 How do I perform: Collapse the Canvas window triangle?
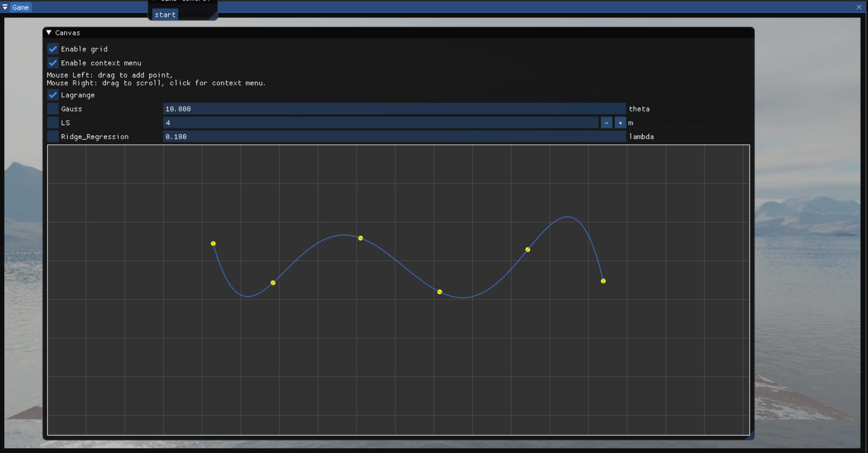tap(49, 32)
